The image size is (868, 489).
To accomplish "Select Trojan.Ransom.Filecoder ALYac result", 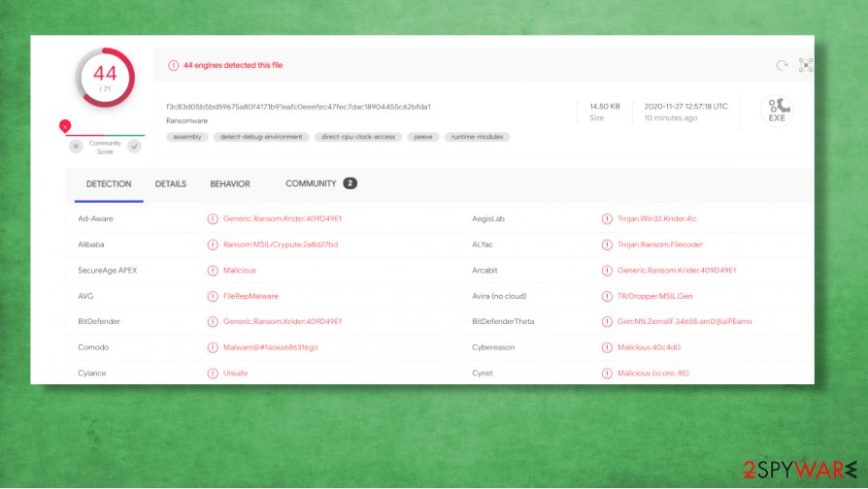I will (660, 244).
